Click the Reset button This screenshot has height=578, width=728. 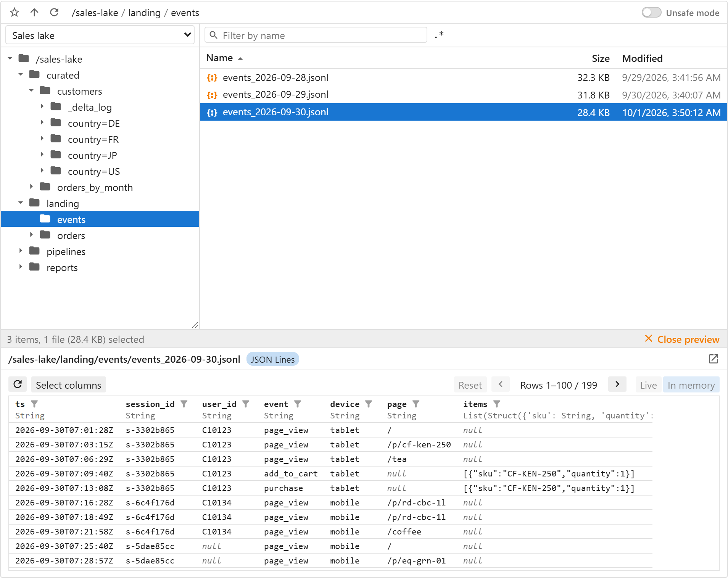click(470, 385)
